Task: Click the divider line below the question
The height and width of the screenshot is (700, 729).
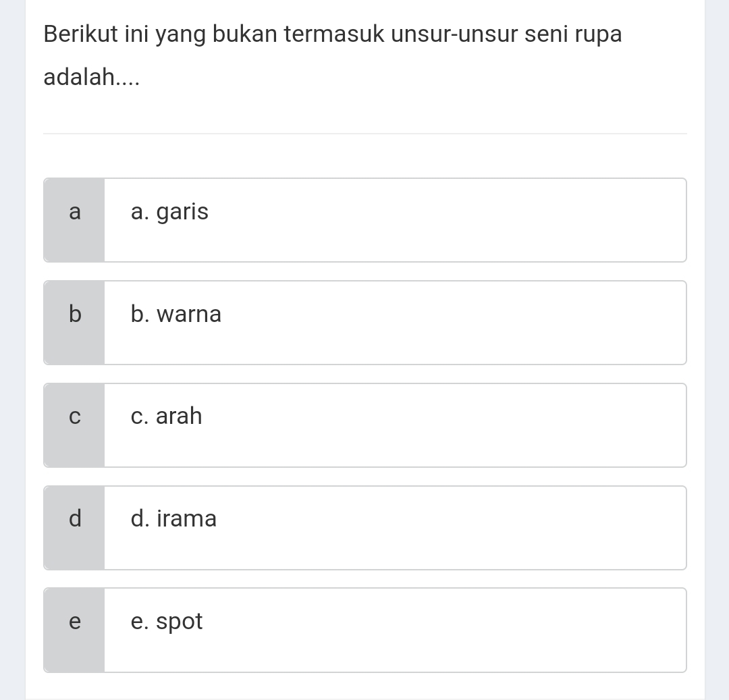Action: 364,134
